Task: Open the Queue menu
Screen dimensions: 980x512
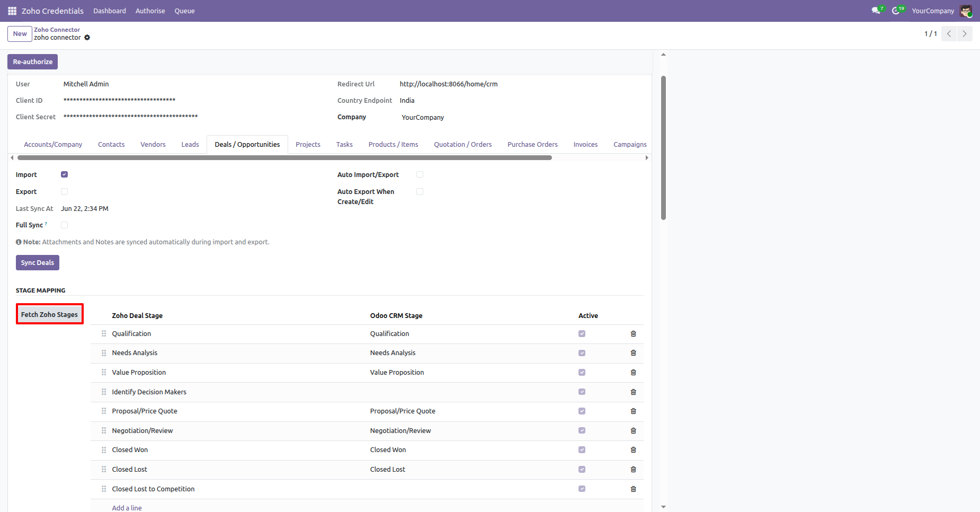Action: coord(184,11)
